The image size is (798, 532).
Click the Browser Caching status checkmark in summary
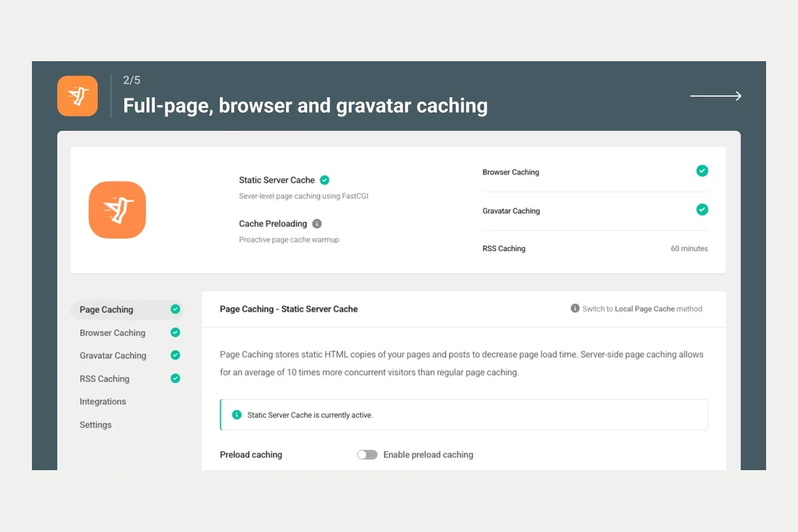(702, 171)
